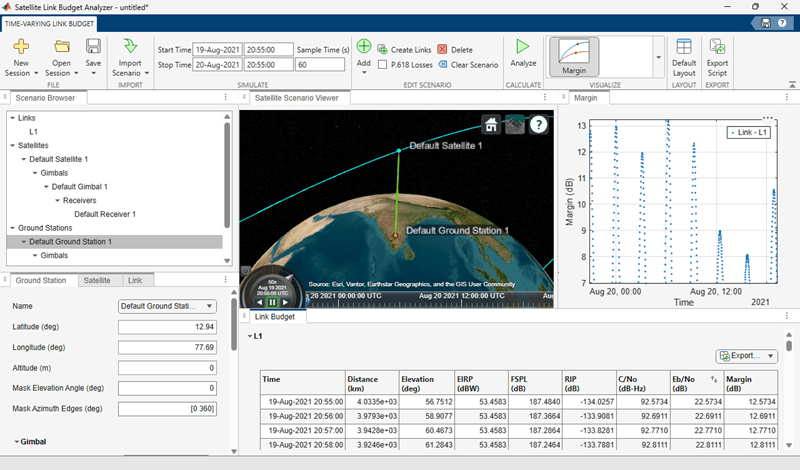Open the ground station Name dropdown
Image resolution: width=800 pixels, height=470 pixels.
tap(209, 306)
